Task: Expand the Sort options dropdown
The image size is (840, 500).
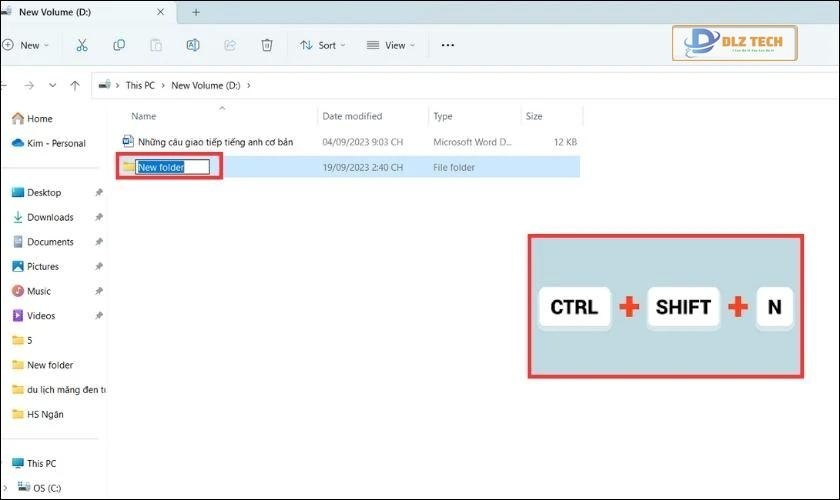Action: 322,45
